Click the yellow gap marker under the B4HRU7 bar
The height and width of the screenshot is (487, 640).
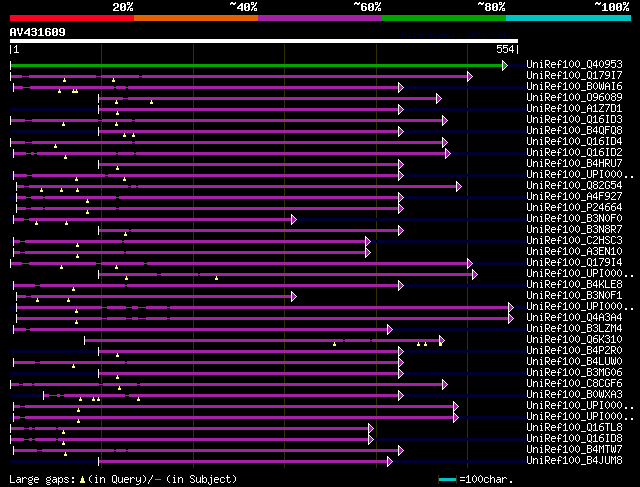click(118, 168)
